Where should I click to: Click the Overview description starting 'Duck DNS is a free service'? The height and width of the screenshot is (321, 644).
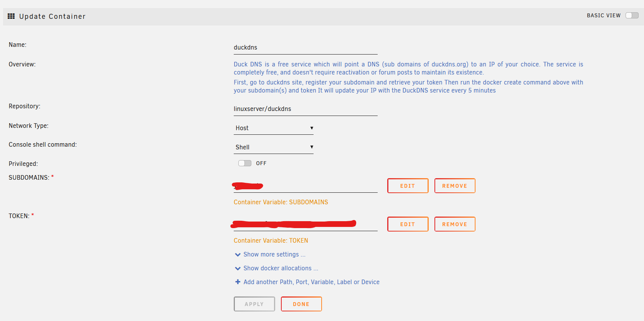click(x=408, y=68)
